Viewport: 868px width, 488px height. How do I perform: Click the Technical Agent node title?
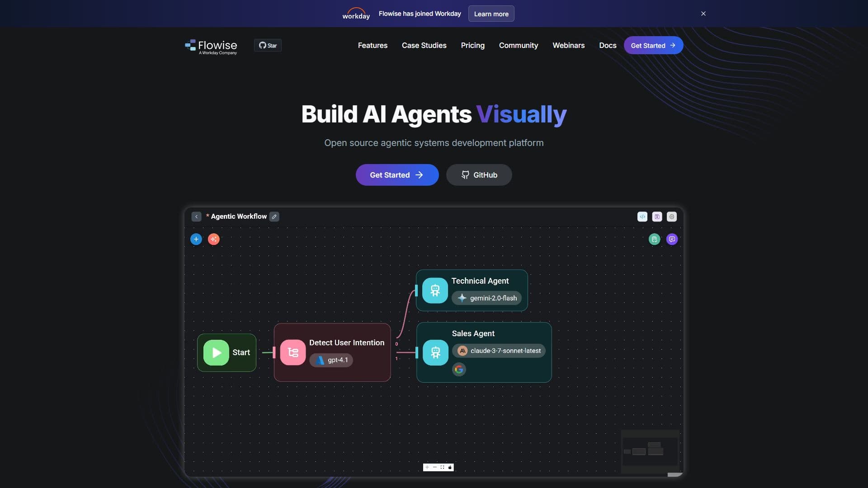tap(480, 281)
